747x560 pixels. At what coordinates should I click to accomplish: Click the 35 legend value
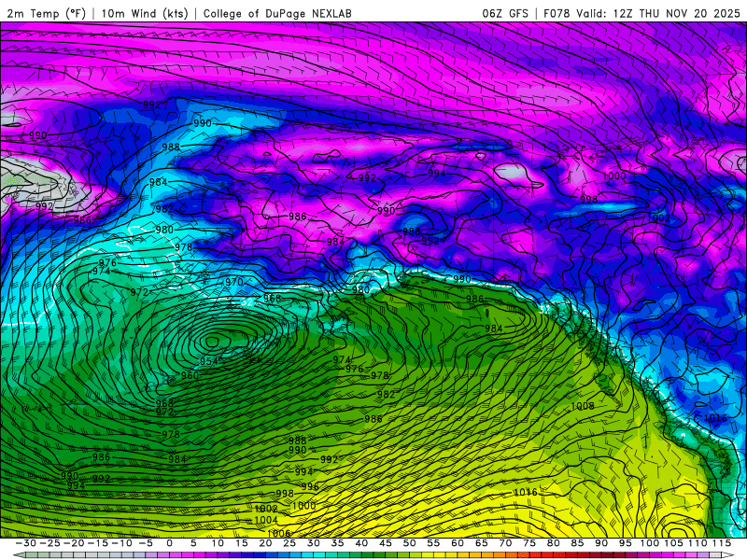click(x=337, y=543)
